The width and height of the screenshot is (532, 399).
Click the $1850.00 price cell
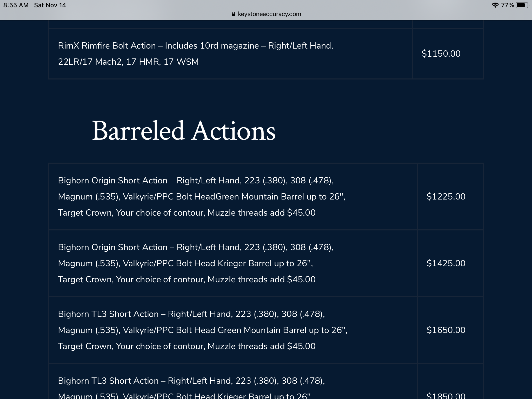click(446, 395)
